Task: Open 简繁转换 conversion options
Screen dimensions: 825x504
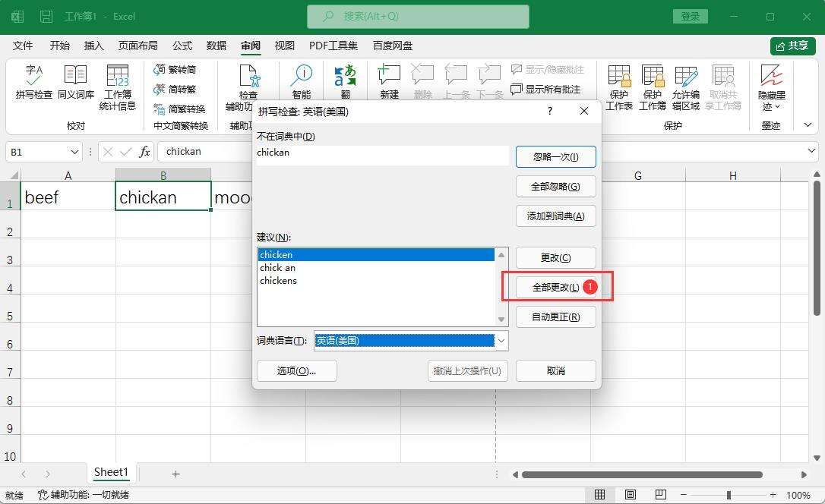Action: (180, 109)
